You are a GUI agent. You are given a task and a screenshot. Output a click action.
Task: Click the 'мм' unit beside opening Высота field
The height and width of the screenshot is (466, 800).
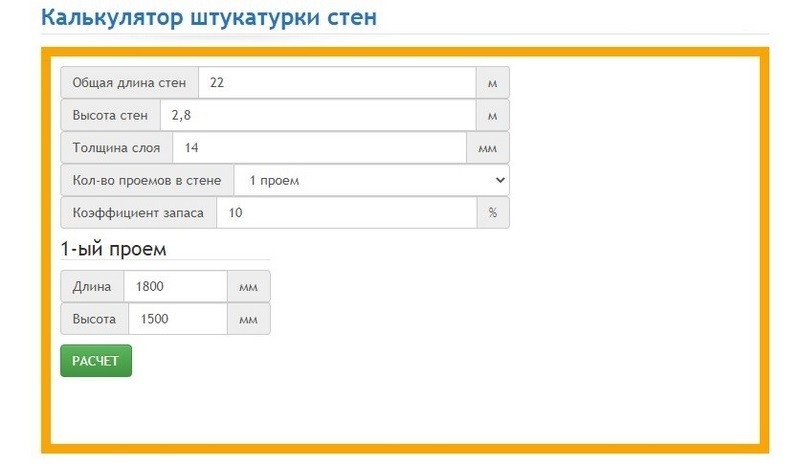pyautogui.click(x=248, y=319)
